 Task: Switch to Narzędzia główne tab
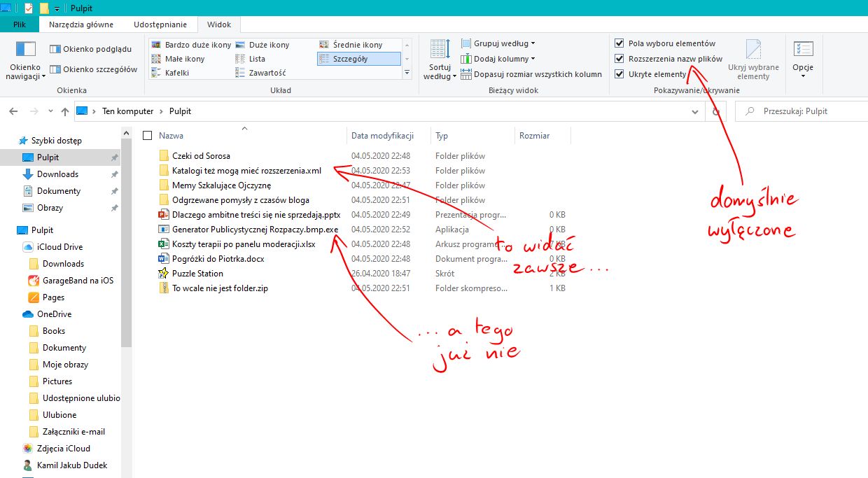(x=81, y=24)
